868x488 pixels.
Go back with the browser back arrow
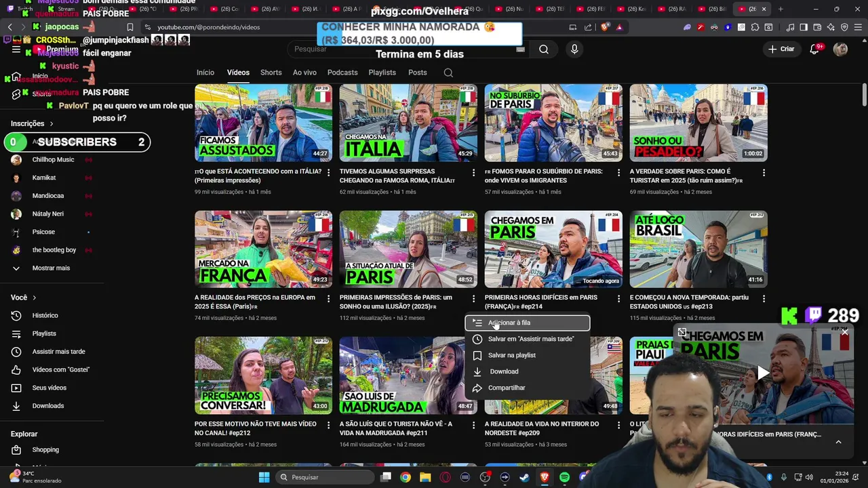(x=10, y=26)
